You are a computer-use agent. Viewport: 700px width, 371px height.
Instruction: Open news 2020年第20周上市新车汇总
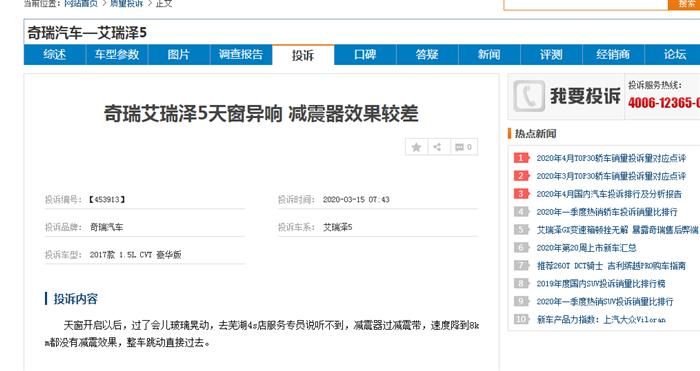(586, 247)
